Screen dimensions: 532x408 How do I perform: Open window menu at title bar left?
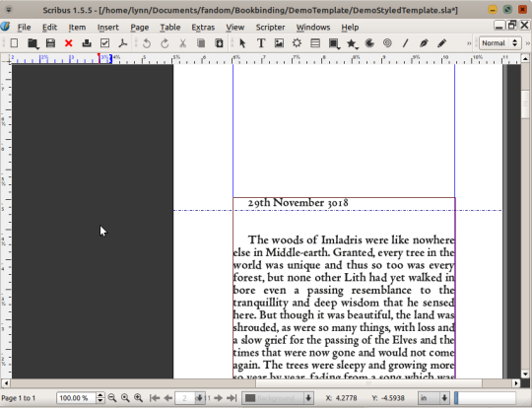[9, 10]
